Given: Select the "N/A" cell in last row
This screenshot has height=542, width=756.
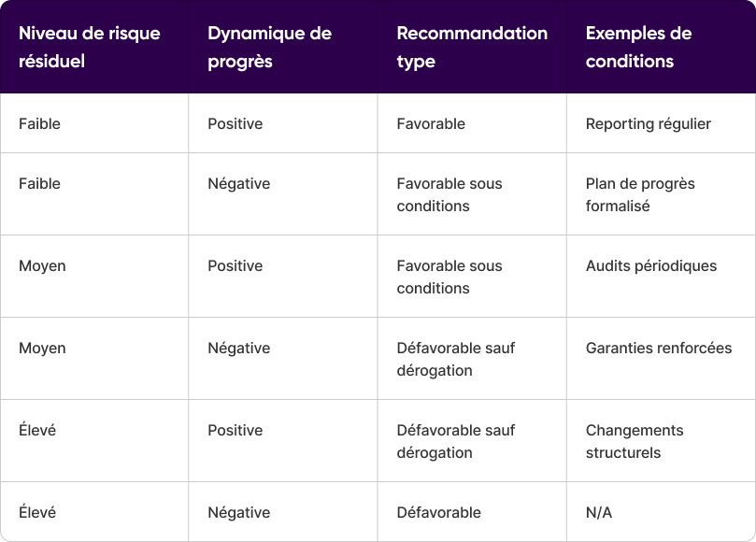Looking at the screenshot, I should (599, 512).
